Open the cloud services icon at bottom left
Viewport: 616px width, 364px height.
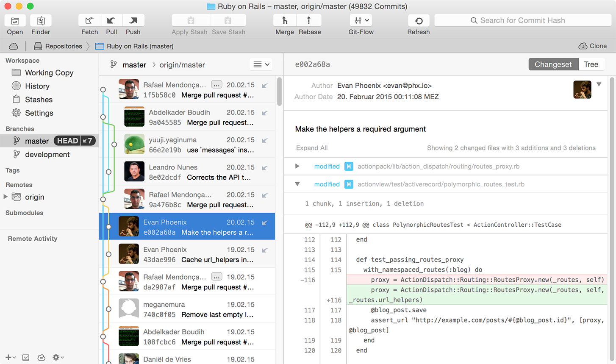coord(41,357)
